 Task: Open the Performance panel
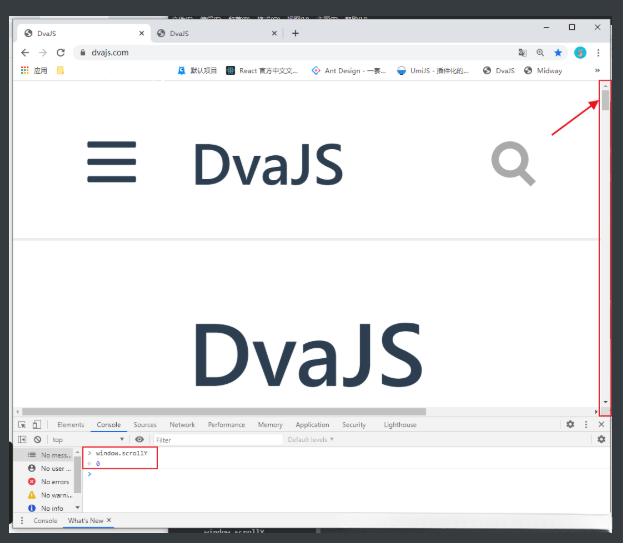pyautogui.click(x=226, y=425)
